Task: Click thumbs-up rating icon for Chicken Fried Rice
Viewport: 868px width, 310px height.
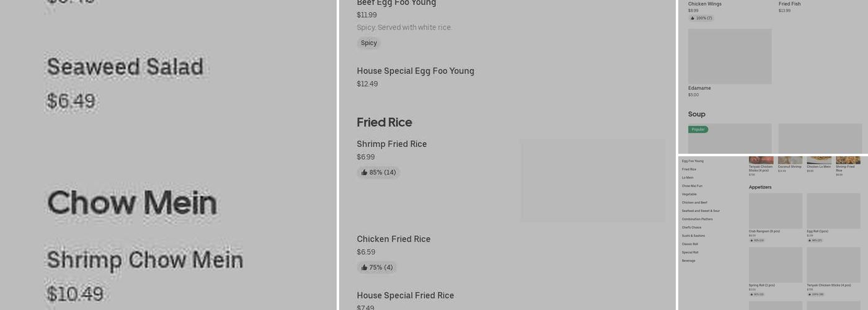Action: pyautogui.click(x=365, y=268)
